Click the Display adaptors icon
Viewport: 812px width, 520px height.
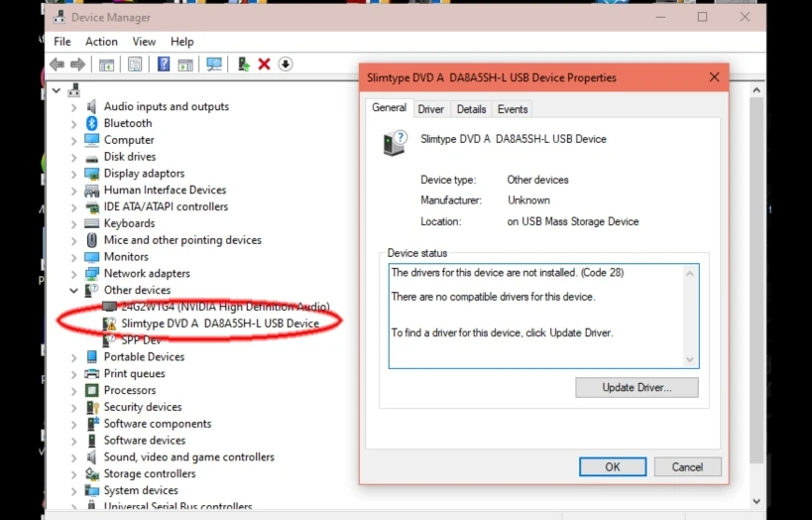point(91,173)
